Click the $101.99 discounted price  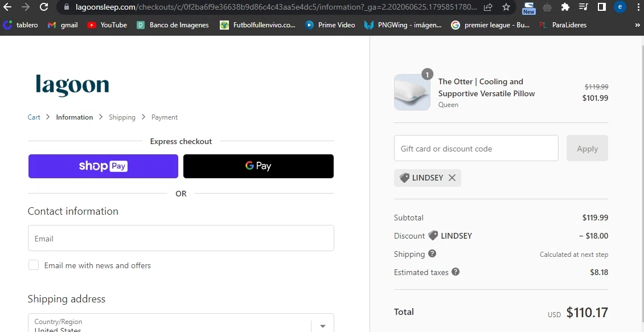(x=595, y=98)
